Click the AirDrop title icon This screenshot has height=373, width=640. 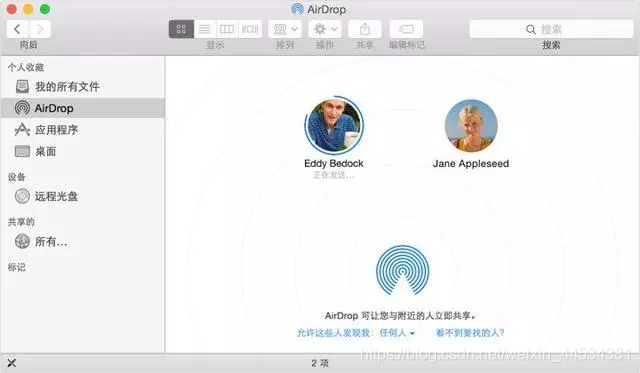(298, 9)
